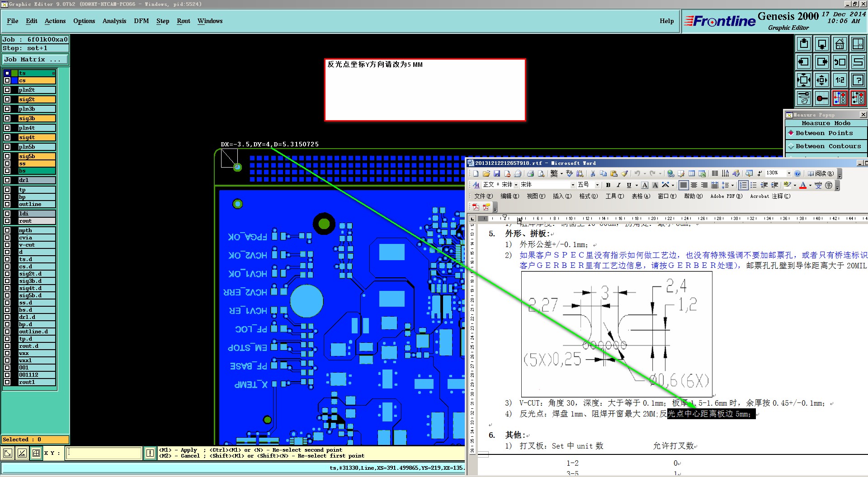Toggle visibility box of layer outline
Viewport: 868px width, 477px height.
[7, 204]
